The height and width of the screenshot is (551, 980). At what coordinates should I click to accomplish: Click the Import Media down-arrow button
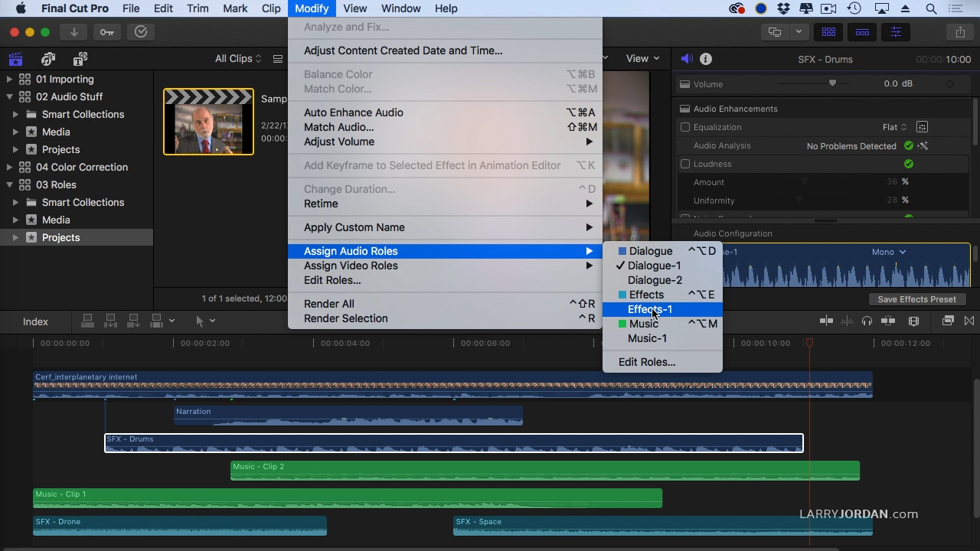74,32
